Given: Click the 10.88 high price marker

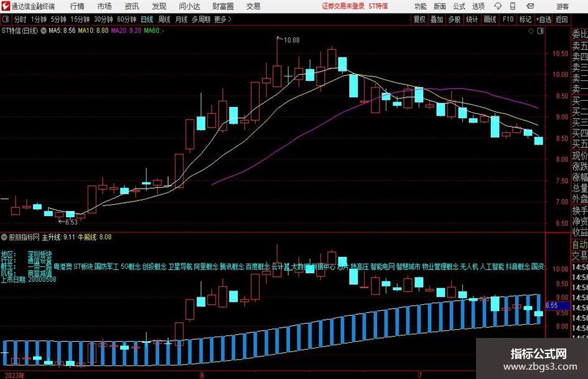Looking at the screenshot, I should tap(291, 40).
